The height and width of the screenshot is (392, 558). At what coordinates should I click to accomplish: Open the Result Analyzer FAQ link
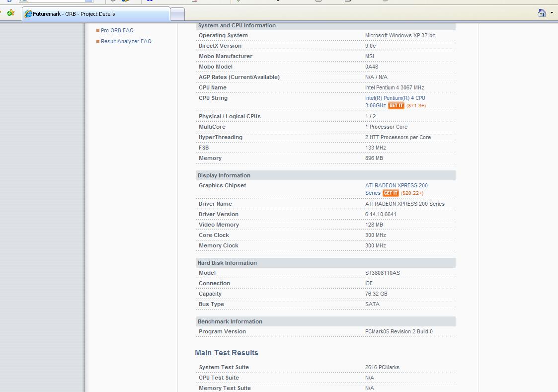[126, 41]
